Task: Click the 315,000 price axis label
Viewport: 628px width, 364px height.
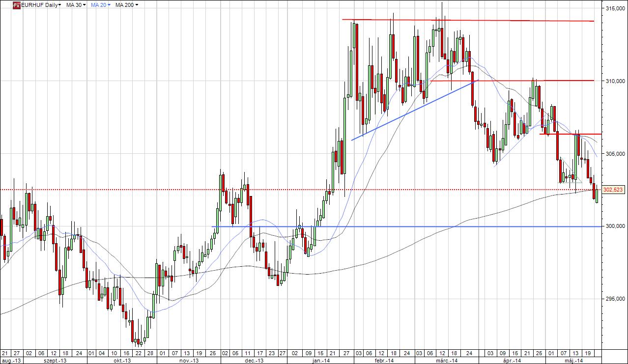Action: point(614,8)
